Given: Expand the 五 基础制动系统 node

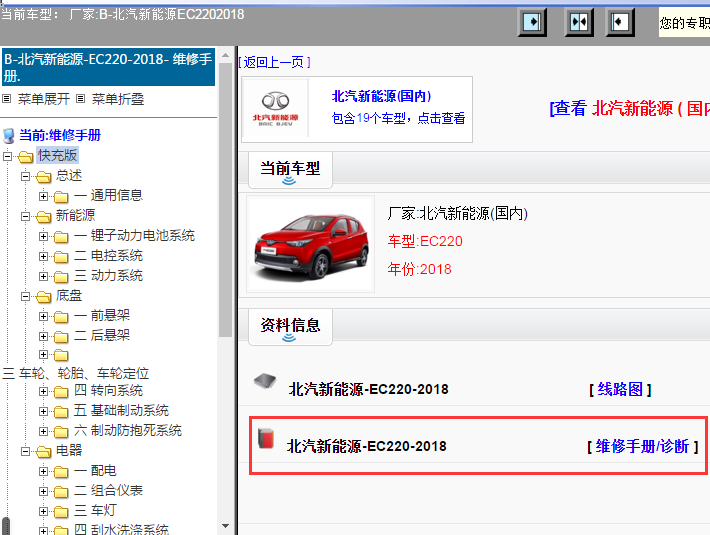Looking at the screenshot, I should [x=43, y=411].
